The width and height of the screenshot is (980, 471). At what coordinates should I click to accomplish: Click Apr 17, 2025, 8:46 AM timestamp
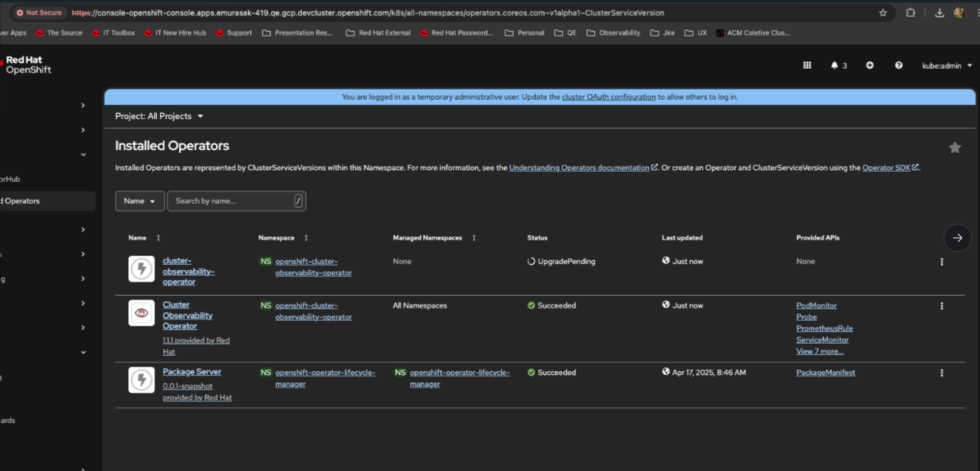pos(709,373)
